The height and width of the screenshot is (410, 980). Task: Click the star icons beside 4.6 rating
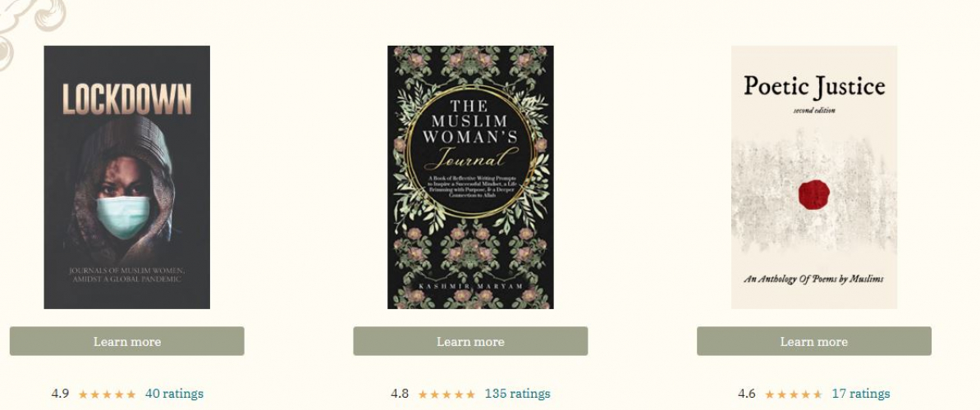(794, 394)
